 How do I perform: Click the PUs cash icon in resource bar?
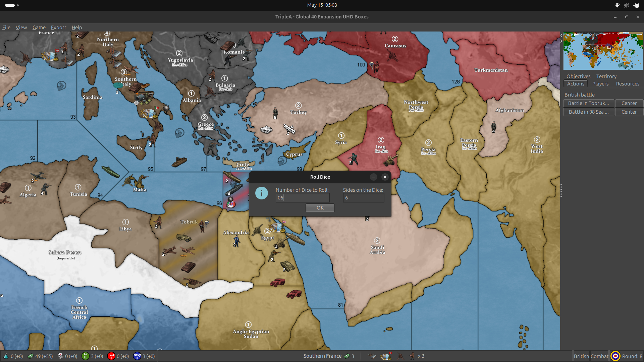tap(31, 356)
